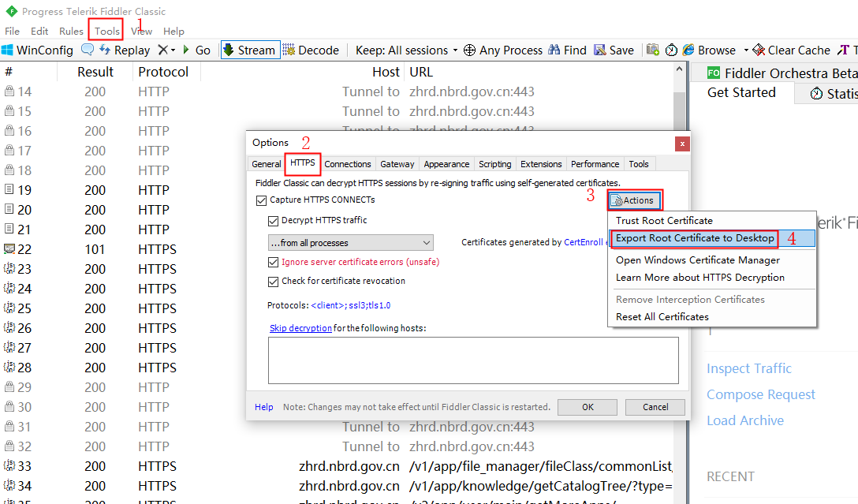Click Compose Request link
Screen dimensions: 858x504
[x=760, y=394]
